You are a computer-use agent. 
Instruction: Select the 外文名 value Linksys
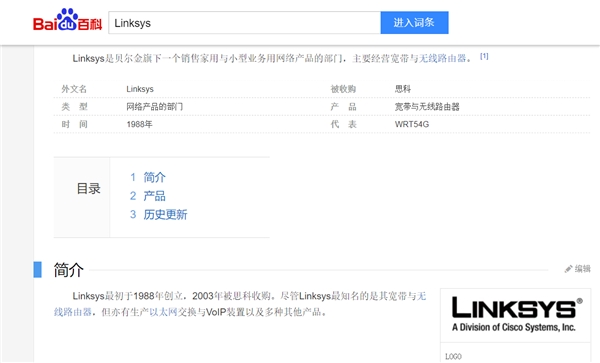click(x=140, y=89)
